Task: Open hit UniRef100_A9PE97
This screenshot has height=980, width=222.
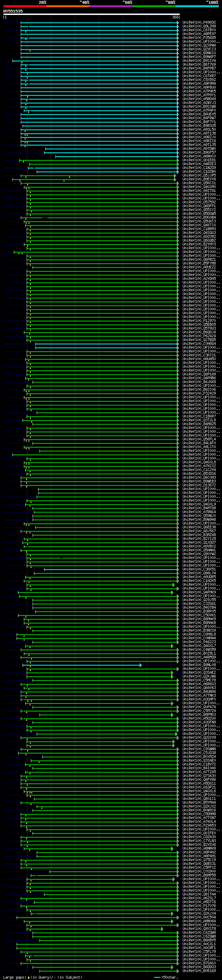Action: (199, 34)
